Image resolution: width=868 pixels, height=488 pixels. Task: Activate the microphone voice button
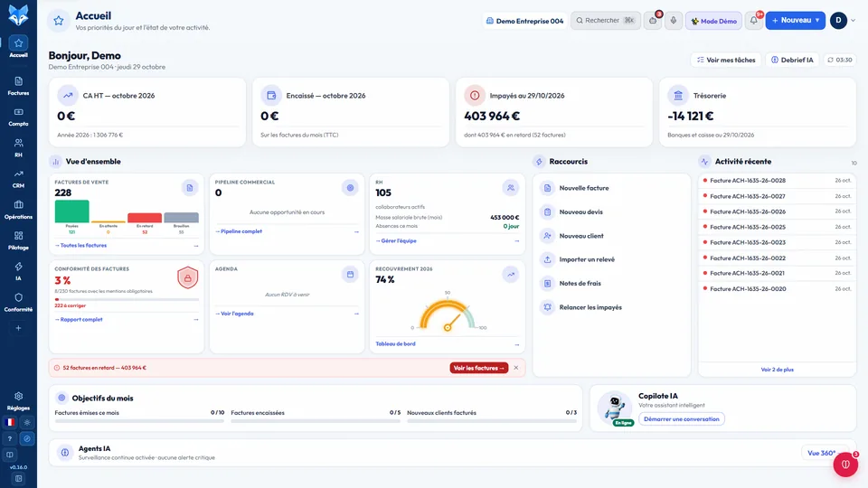tap(673, 21)
